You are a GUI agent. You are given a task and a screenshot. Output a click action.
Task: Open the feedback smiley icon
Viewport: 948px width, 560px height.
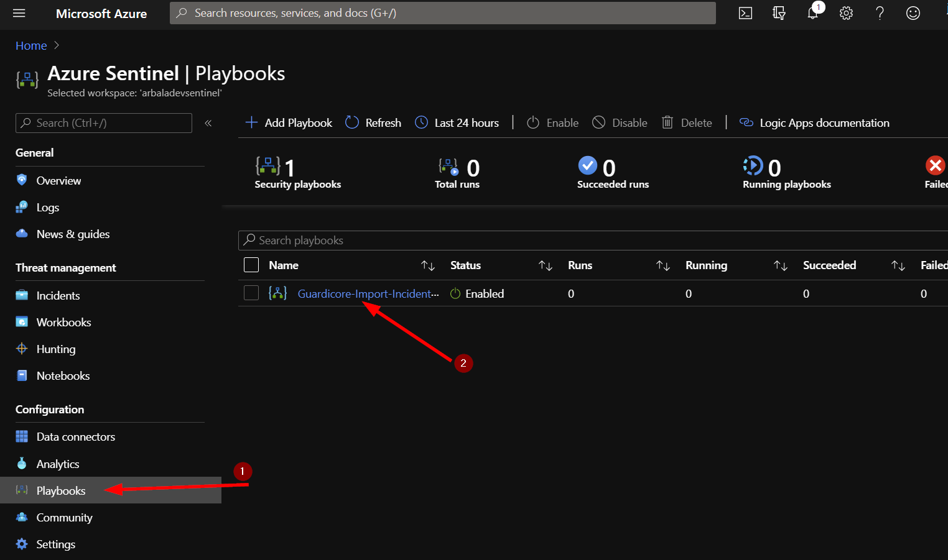[x=913, y=13]
